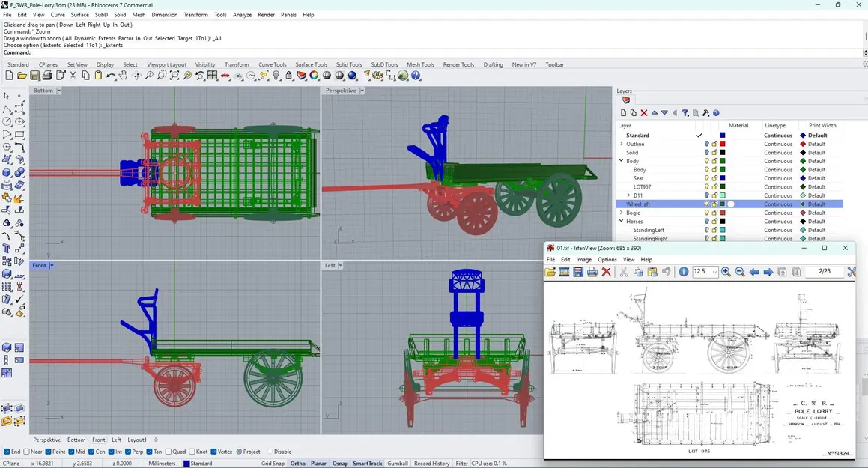Click the layer filter funnel icon
Screen dimensions: 868x468
click(685, 113)
